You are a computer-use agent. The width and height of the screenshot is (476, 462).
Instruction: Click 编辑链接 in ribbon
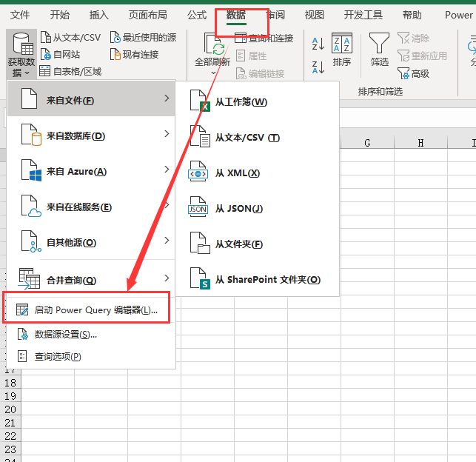tap(260, 73)
